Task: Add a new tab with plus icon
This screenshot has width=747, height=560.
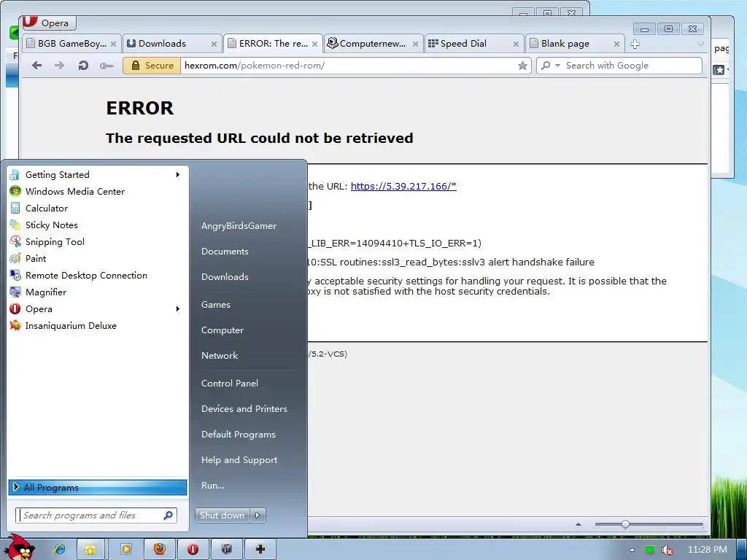Action: [x=635, y=44]
